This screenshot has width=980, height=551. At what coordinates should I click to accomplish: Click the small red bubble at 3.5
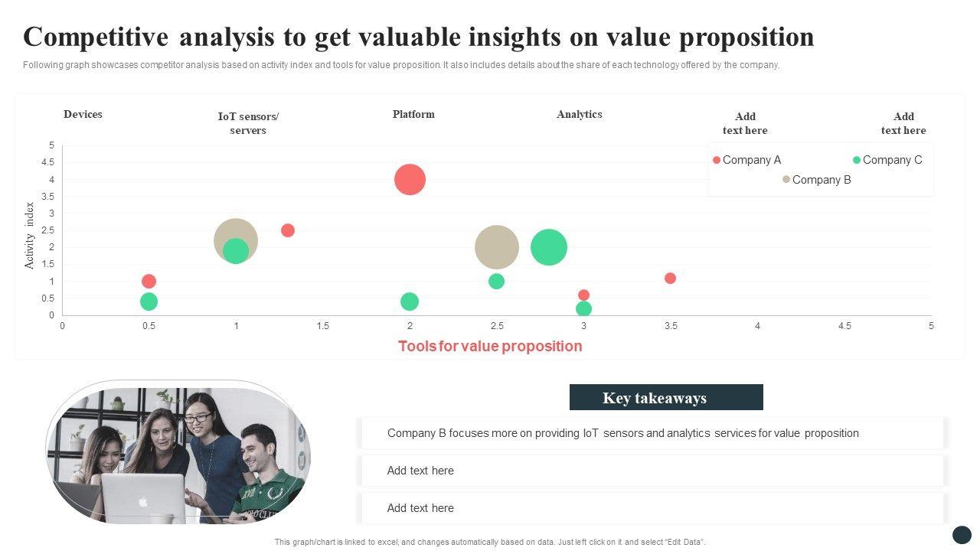click(670, 278)
